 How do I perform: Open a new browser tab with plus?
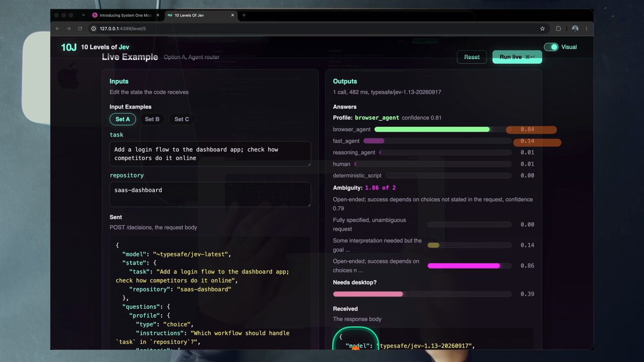coord(244,15)
